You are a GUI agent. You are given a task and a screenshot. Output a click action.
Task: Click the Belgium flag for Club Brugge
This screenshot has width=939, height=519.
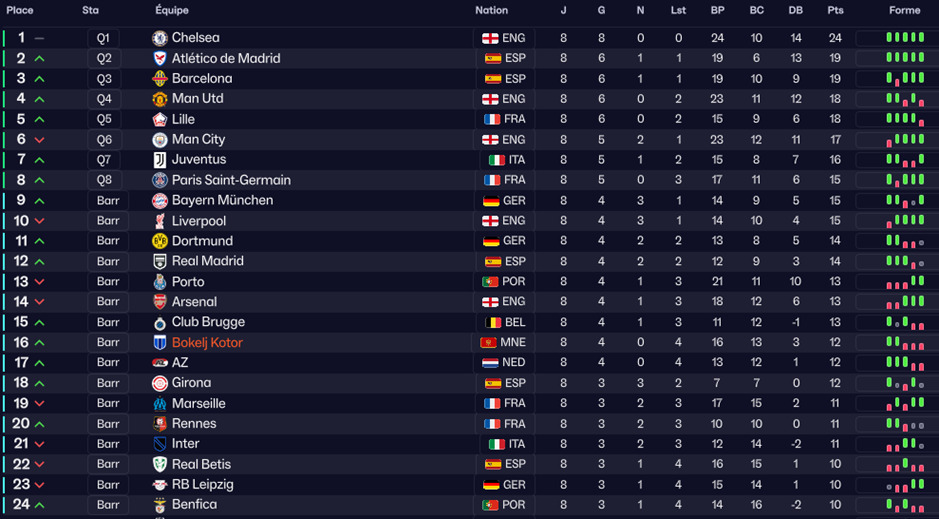492,323
